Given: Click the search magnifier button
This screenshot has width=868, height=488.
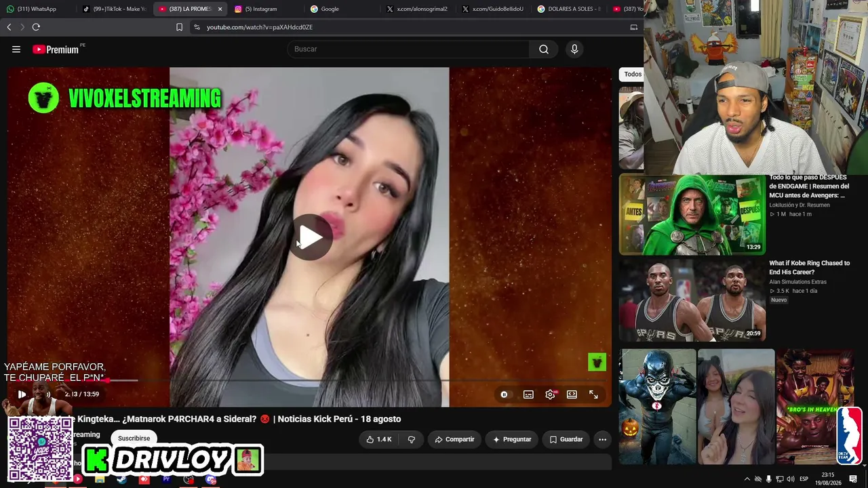Looking at the screenshot, I should pos(544,49).
